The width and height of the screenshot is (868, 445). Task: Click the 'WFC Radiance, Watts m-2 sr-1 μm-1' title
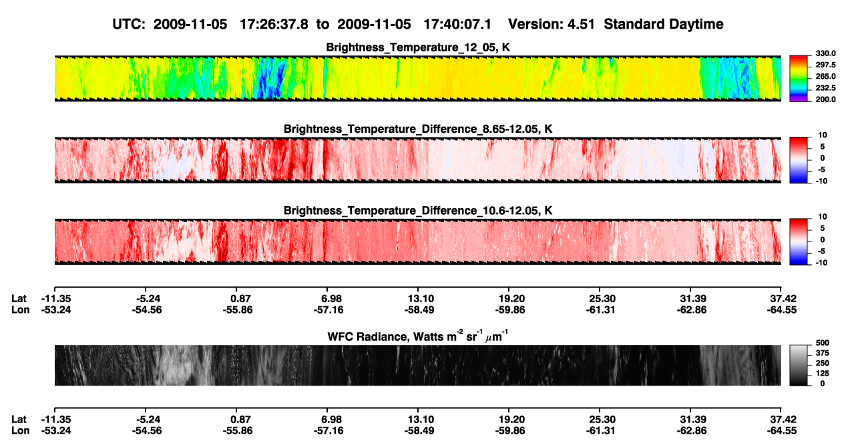pos(418,337)
